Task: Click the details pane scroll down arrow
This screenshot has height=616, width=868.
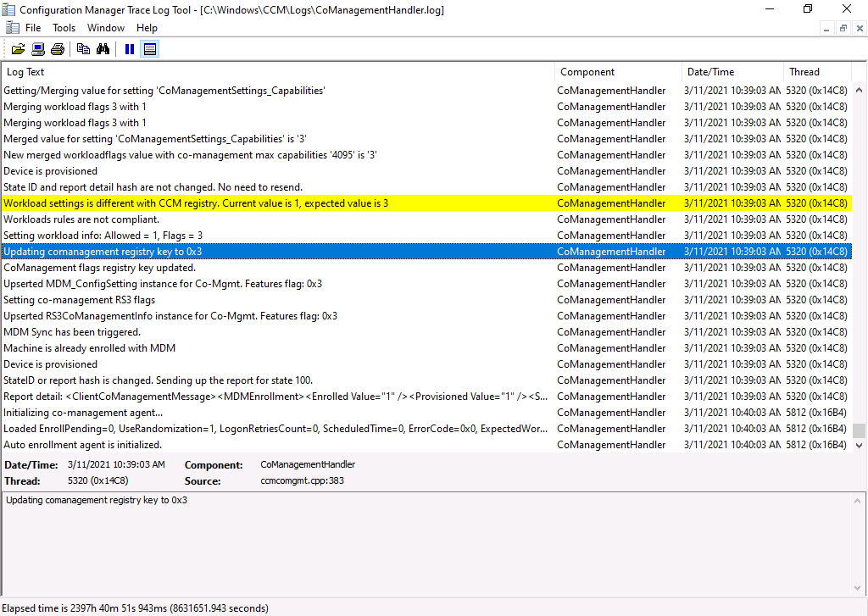Action: [x=859, y=588]
